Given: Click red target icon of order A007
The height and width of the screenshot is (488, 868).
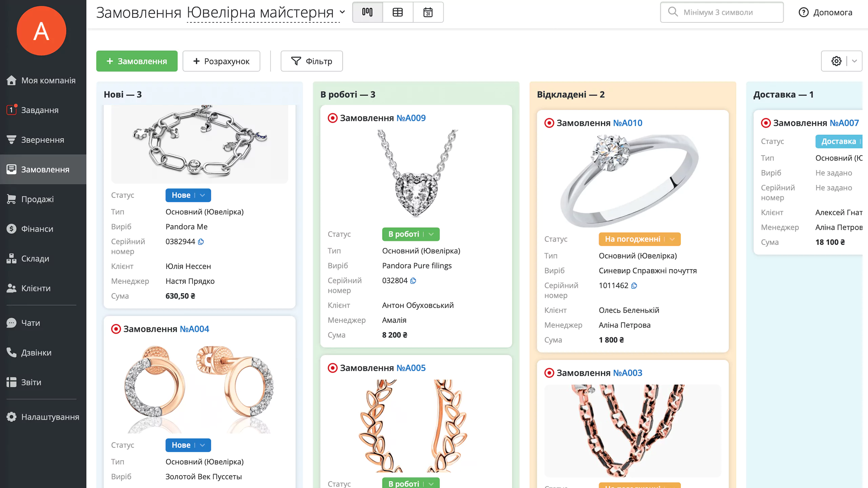Looking at the screenshot, I should (x=766, y=123).
